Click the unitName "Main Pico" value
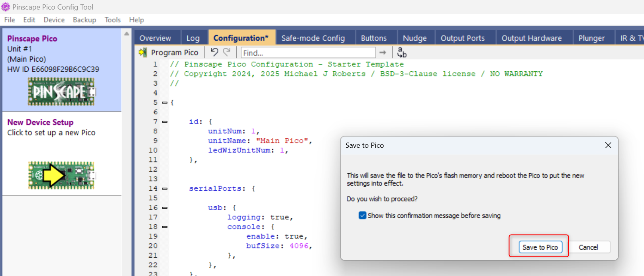This screenshot has width=644, height=276. [x=282, y=141]
